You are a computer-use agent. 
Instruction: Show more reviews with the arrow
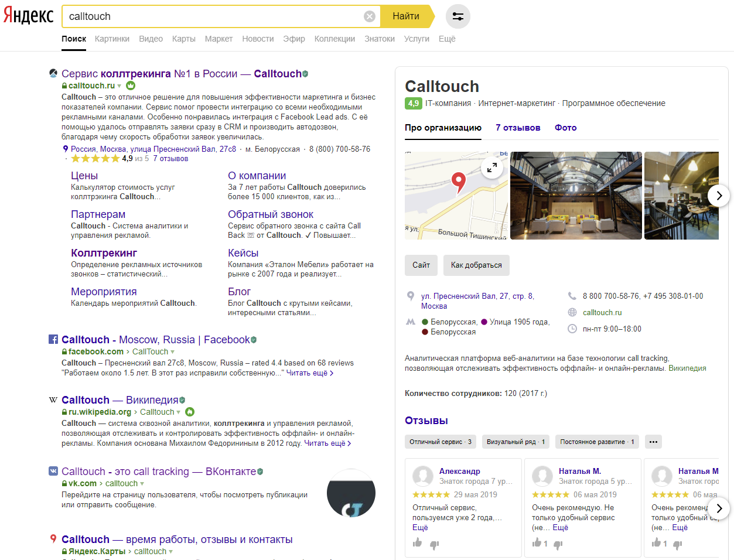tap(719, 508)
